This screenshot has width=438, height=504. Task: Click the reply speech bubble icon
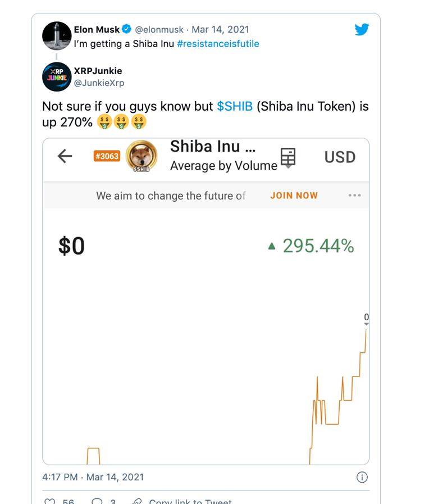click(x=97, y=501)
